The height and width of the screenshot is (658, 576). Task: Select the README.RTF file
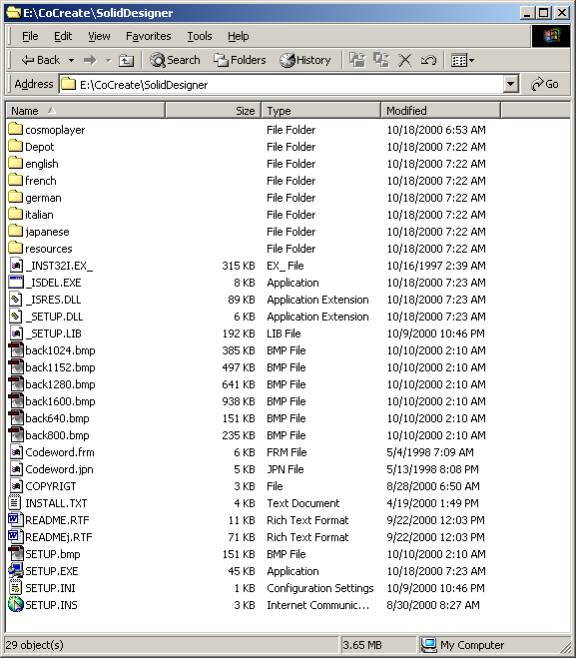(57, 520)
